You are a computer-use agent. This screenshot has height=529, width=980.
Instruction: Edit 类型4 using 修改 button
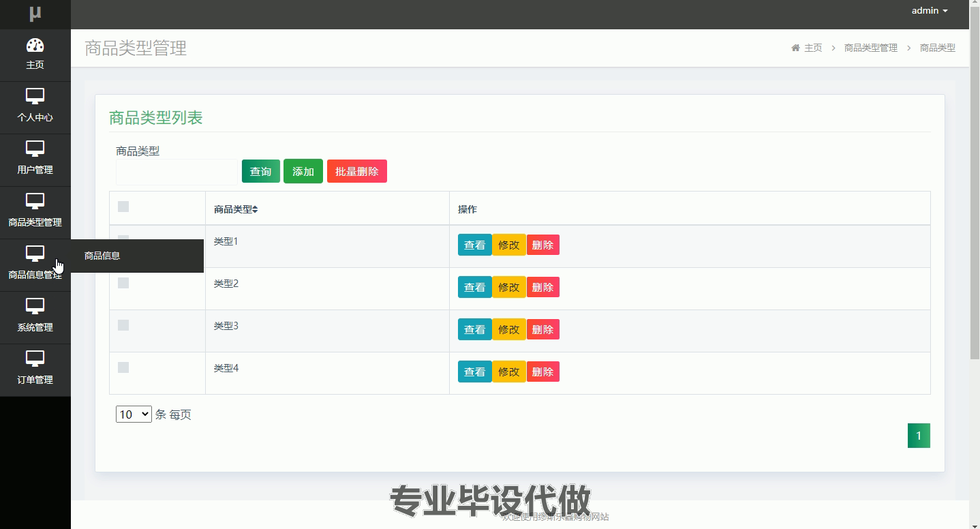point(509,372)
